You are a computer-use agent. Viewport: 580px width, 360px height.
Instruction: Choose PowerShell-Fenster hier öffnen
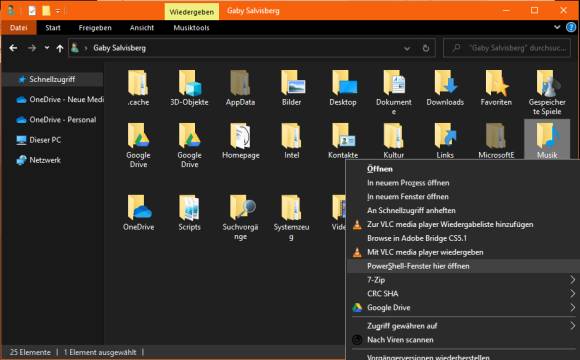tap(464, 266)
